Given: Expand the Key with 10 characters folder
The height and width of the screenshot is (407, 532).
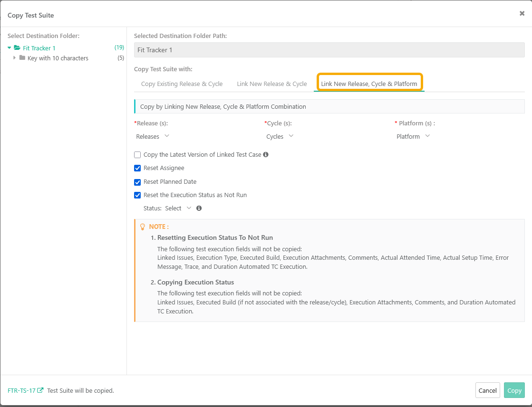Looking at the screenshot, I should pyautogui.click(x=14, y=58).
